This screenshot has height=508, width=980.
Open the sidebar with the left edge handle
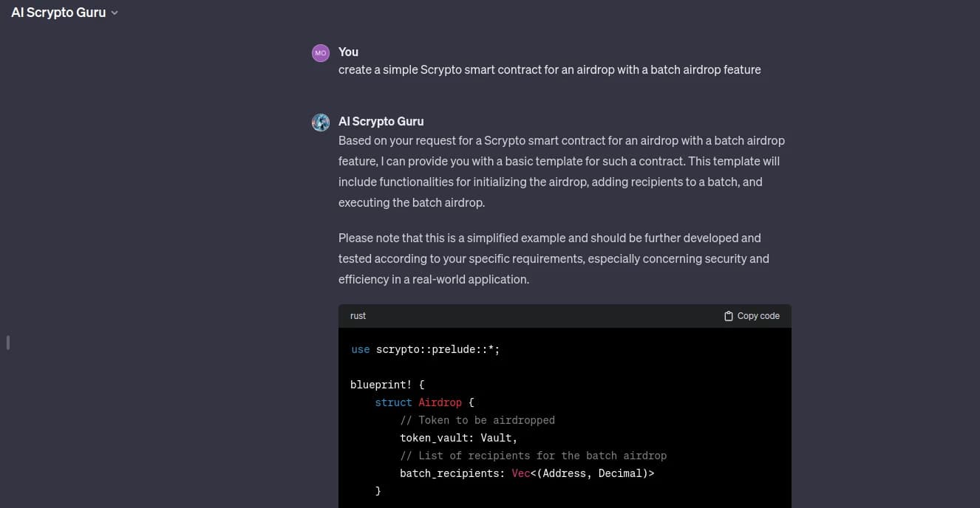tap(8, 343)
